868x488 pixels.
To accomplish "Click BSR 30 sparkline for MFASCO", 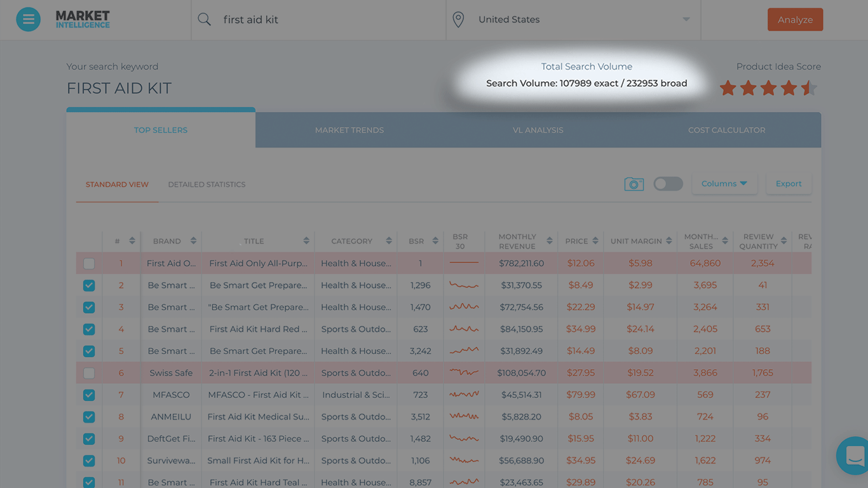I will 464,395.
